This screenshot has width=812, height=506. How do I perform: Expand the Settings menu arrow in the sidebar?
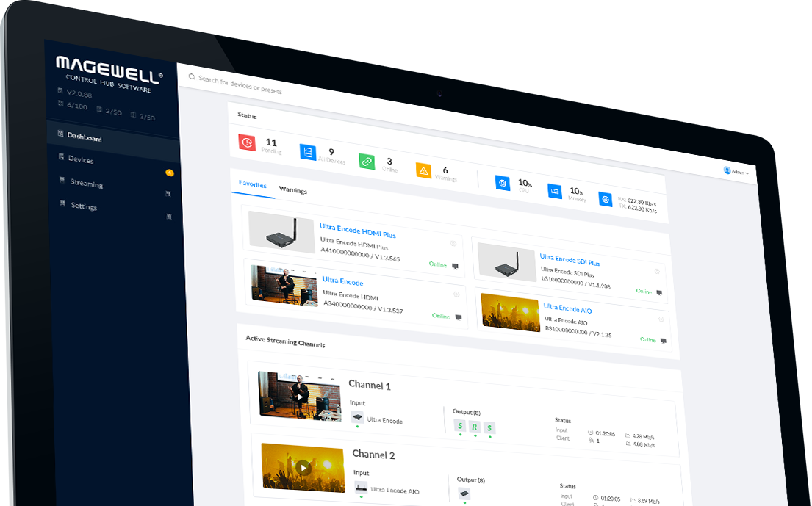pos(169,216)
